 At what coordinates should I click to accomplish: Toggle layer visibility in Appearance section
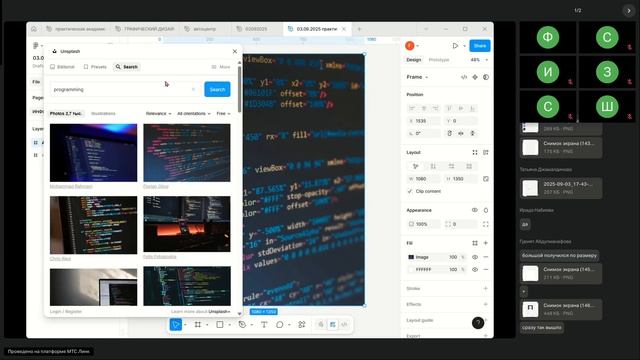(x=475, y=210)
